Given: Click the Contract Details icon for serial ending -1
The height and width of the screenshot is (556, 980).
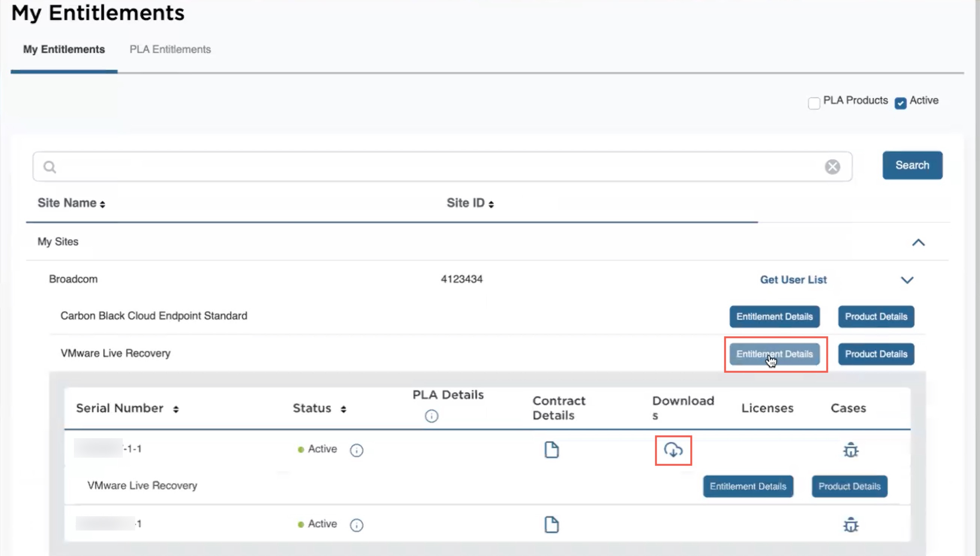Looking at the screenshot, I should click(552, 524).
